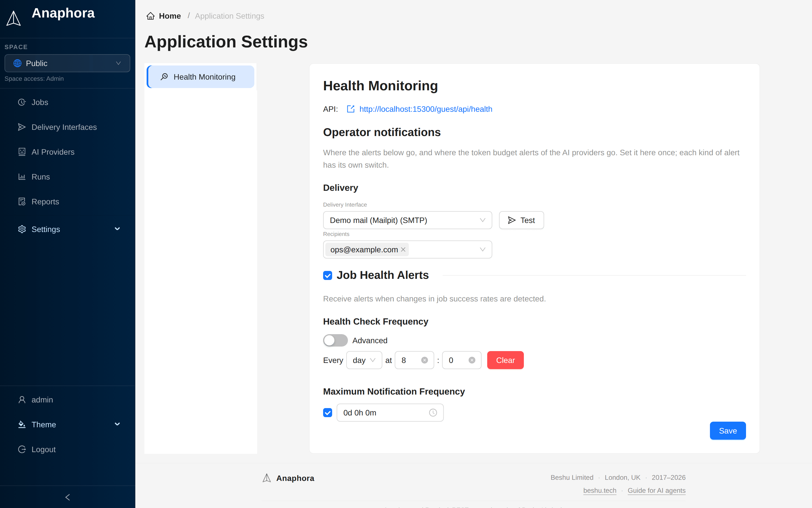Click the Application Settings breadcrumb text

pos(230,16)
